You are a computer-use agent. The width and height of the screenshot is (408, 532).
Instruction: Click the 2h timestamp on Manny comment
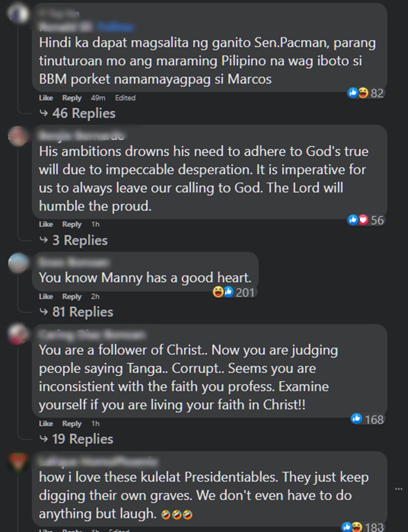pos(95,296)
